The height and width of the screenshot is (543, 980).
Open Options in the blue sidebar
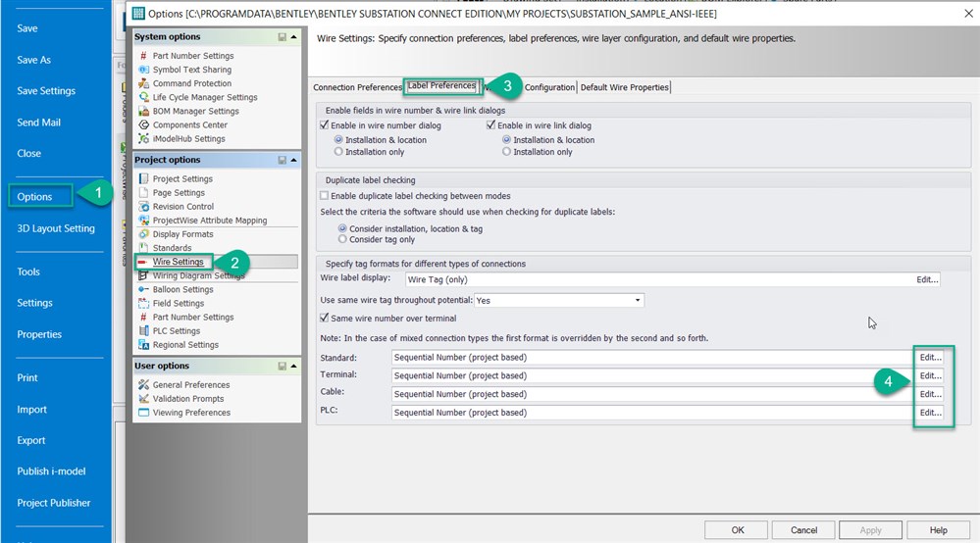pyautogui.click(x=34, y=197)
